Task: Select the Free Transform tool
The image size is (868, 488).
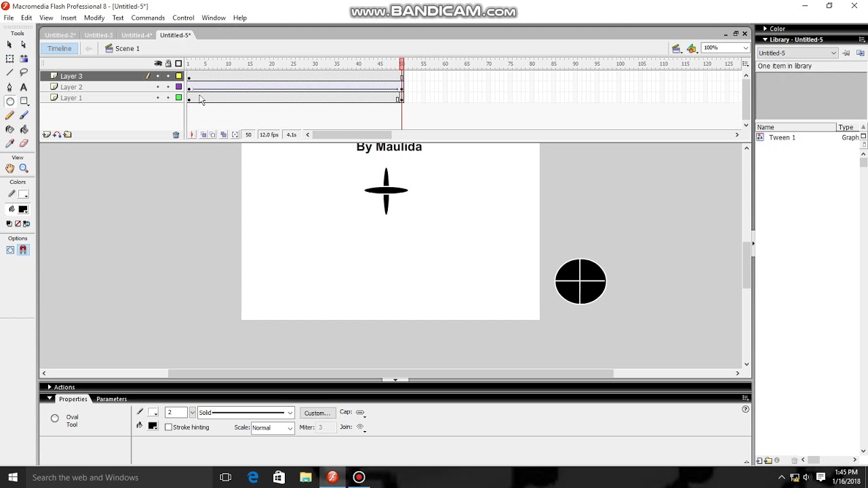Action: coord(9,58)
